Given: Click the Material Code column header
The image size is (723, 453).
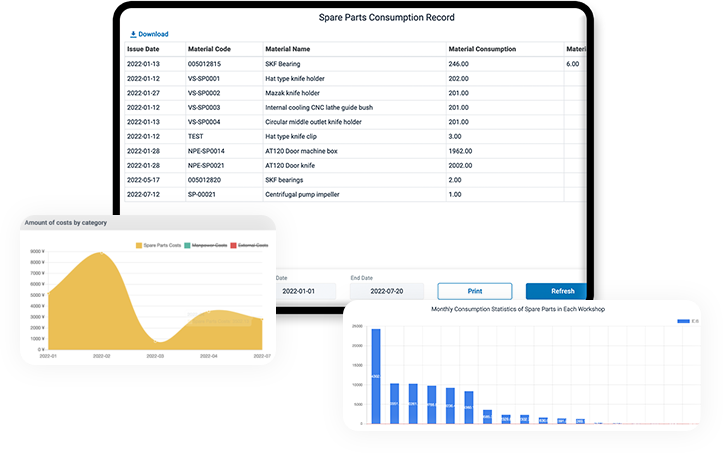Looking at the screenshot, I should tap(209, 48).
